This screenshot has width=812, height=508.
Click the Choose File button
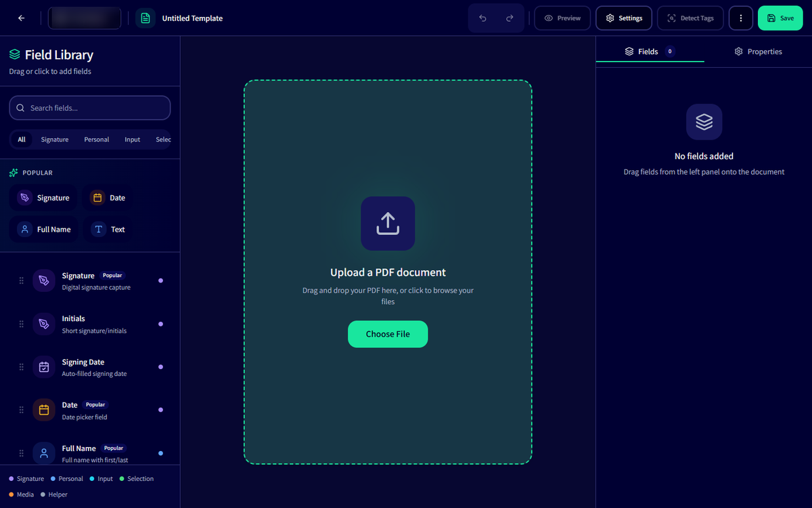(x=388, y=334)
